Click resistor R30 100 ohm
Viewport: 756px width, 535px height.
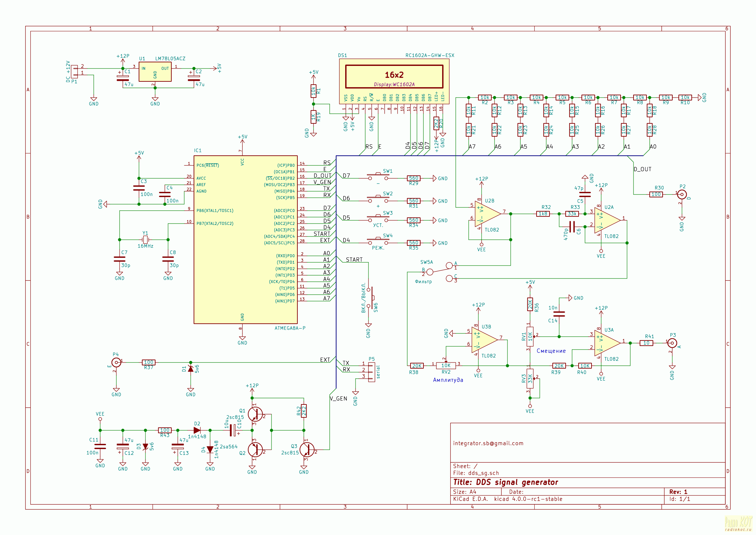point(656,194)
